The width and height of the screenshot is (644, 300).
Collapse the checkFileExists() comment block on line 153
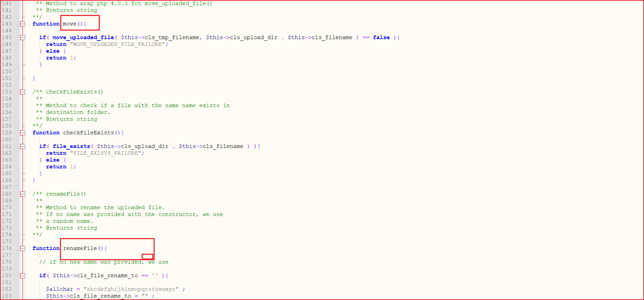(22, 92)
